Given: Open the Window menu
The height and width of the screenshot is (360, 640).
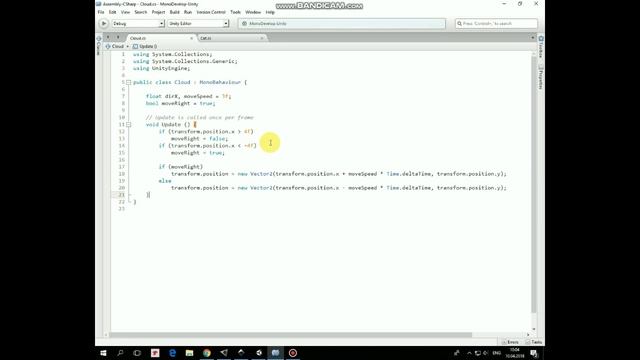Looking at the screenshot, I should pyautogui.click(x=253, y=12).
